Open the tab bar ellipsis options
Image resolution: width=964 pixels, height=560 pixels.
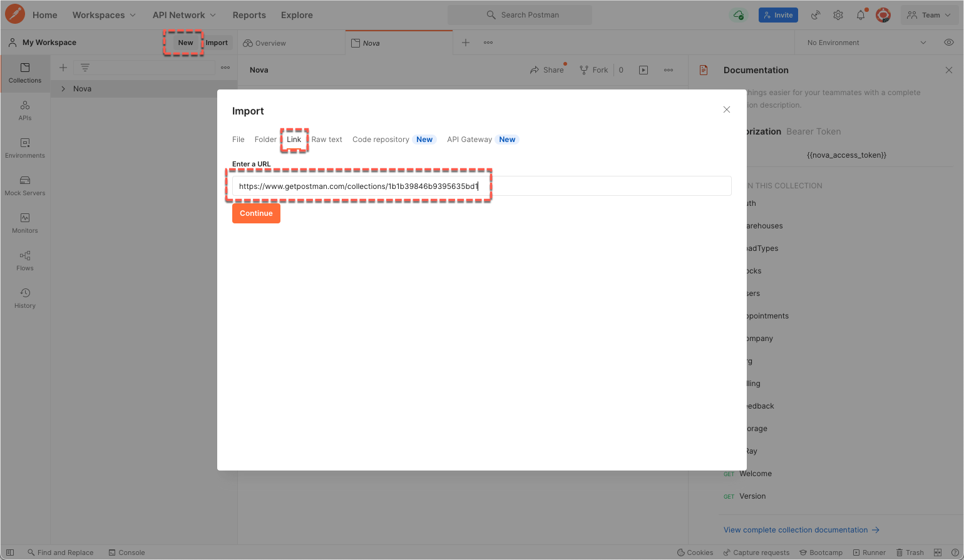point(488,43)
